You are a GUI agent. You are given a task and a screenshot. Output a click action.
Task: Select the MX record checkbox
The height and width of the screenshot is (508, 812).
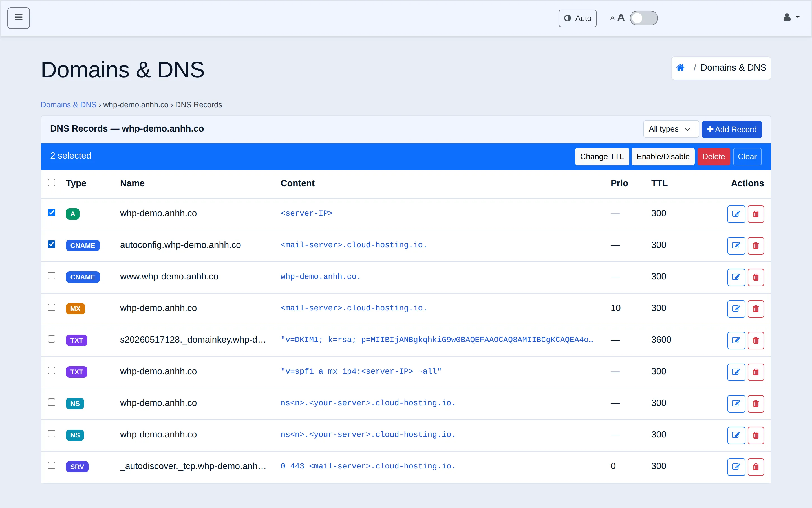[x=51, y=307]
